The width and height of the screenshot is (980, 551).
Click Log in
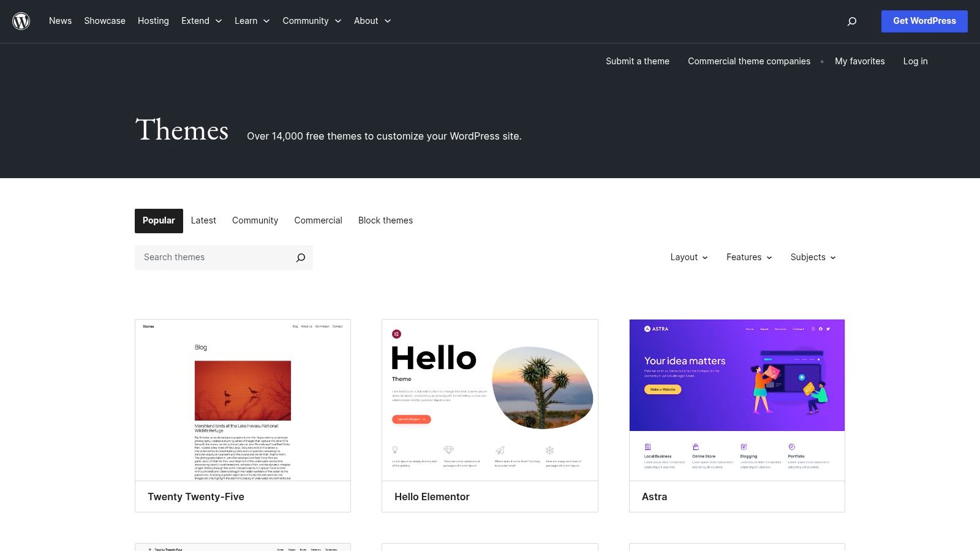click(915, 61)
